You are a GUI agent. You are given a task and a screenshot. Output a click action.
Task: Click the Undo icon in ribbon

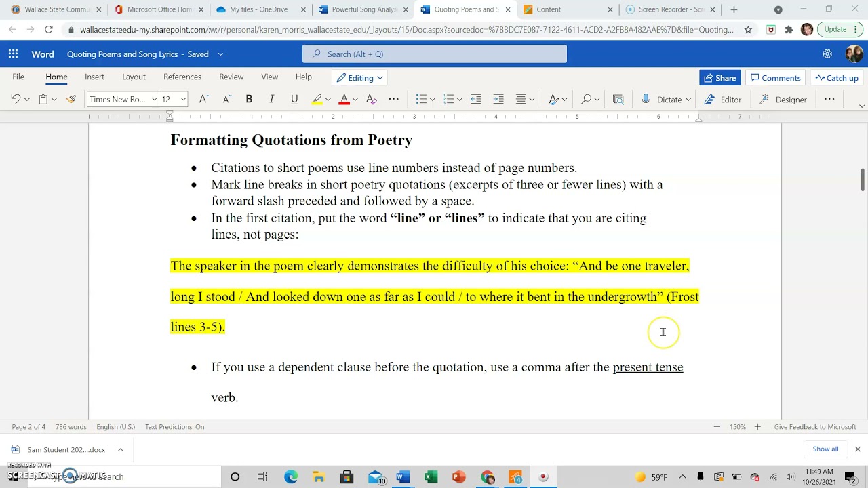tap(16, 99)
